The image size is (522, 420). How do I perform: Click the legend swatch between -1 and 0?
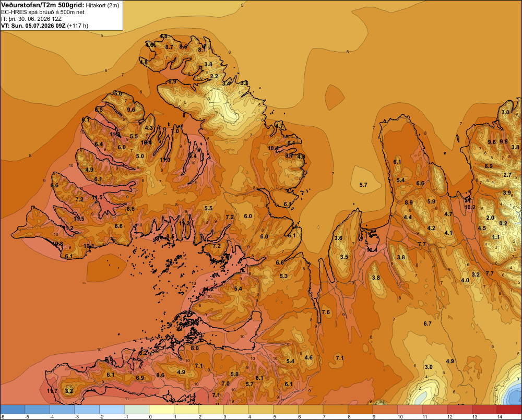136,410
